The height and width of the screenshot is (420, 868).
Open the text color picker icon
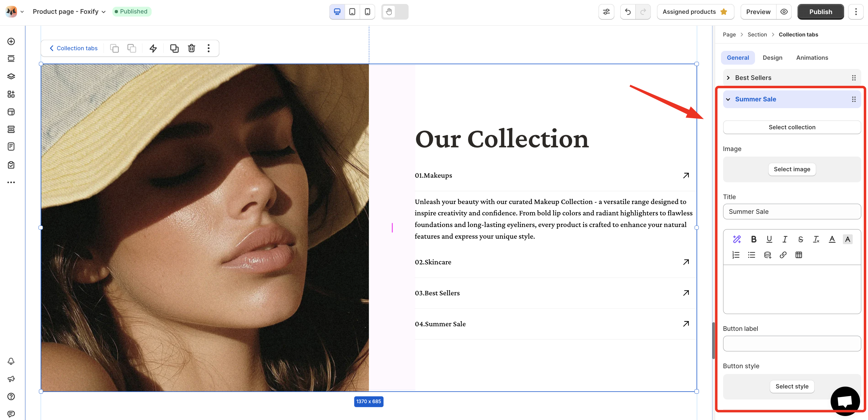[832, 239]
